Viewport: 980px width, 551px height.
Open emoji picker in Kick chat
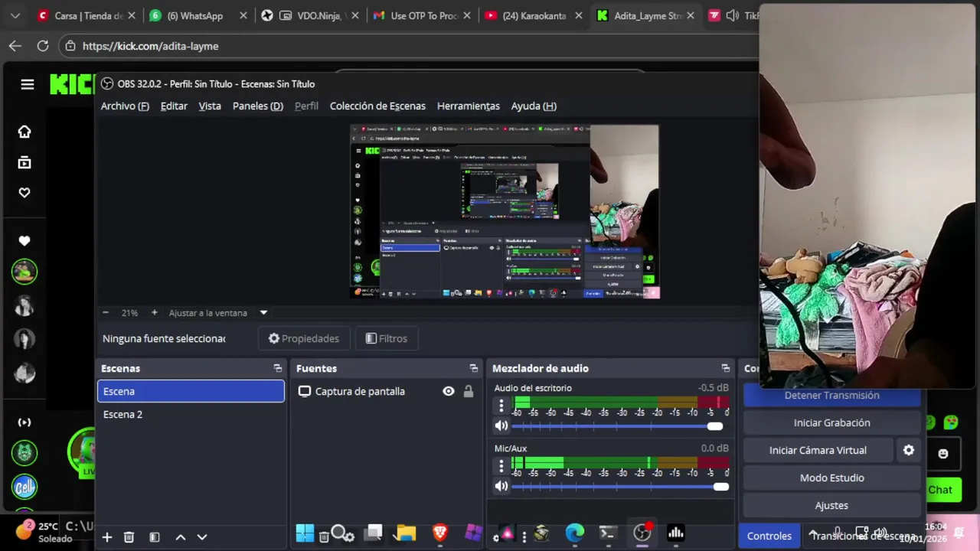(943, 453)
